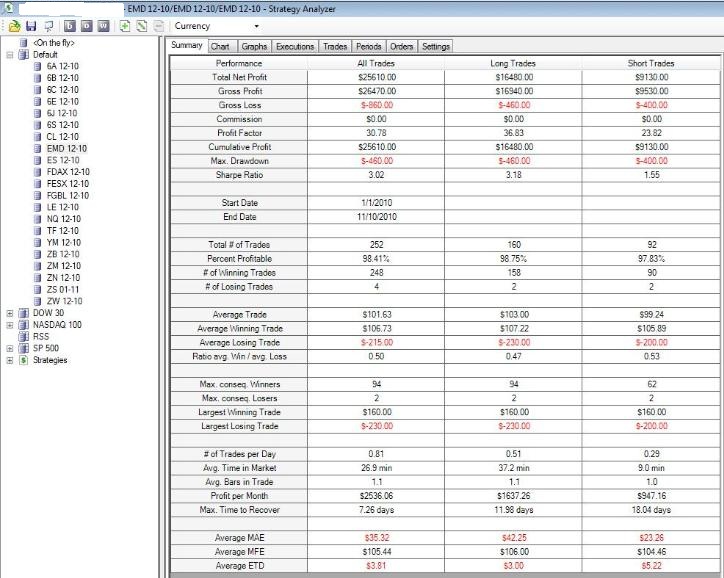Click the Total Net Profit value $25610.00
This screenshot has height=578, width=724.
377,78
